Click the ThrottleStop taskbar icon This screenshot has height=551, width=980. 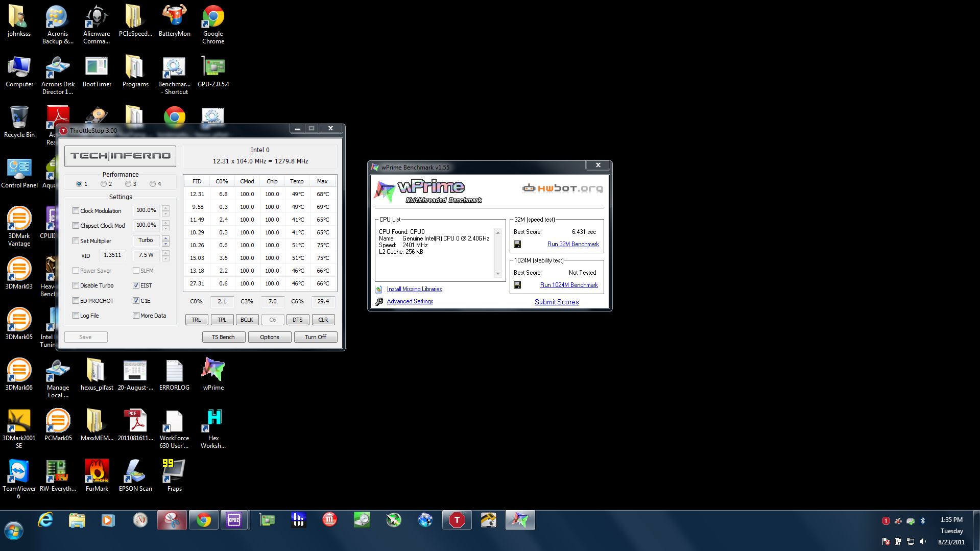(457, 520)
